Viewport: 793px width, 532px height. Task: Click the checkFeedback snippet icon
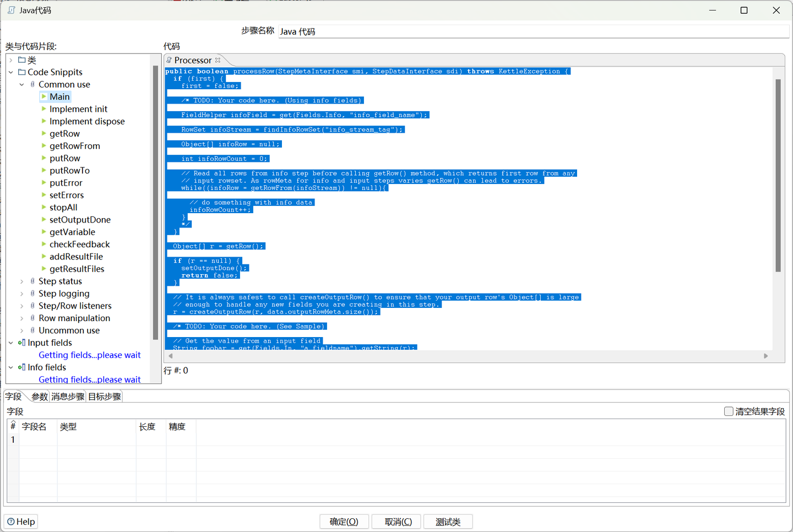pos(45,244)
